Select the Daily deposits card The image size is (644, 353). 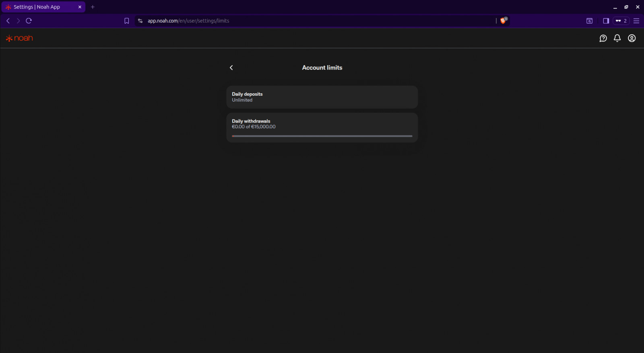322,97
